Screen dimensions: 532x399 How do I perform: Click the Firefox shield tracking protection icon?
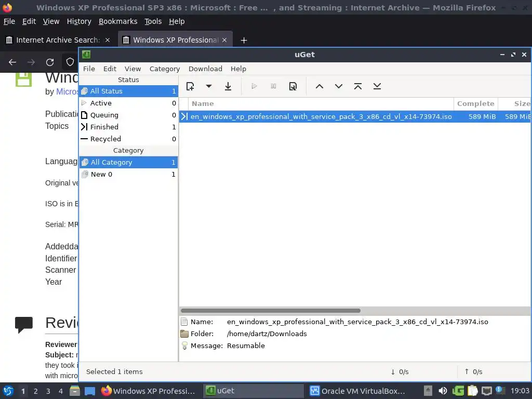click(70, 62)
